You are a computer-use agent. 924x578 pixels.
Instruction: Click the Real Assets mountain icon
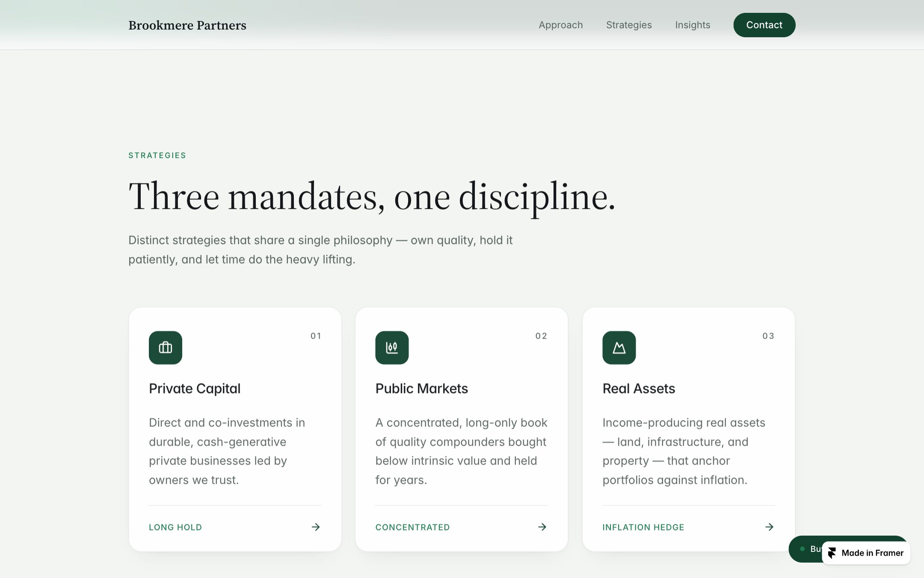619,348
